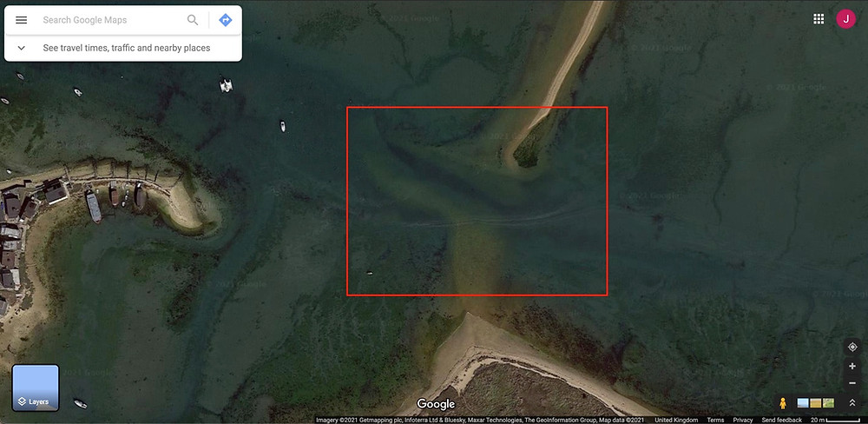Open the account avatar labeled J
The height and width of the screenshot is (424, 868).
[845, 19]
